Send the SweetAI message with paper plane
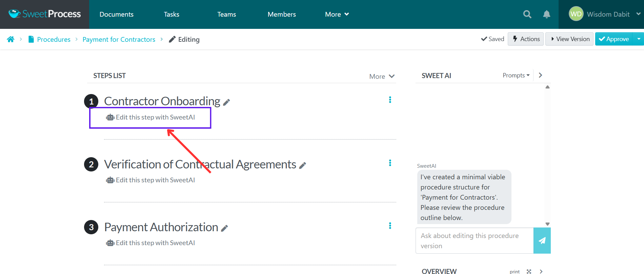This screenshot has width=644, height=274. [542, 240]
